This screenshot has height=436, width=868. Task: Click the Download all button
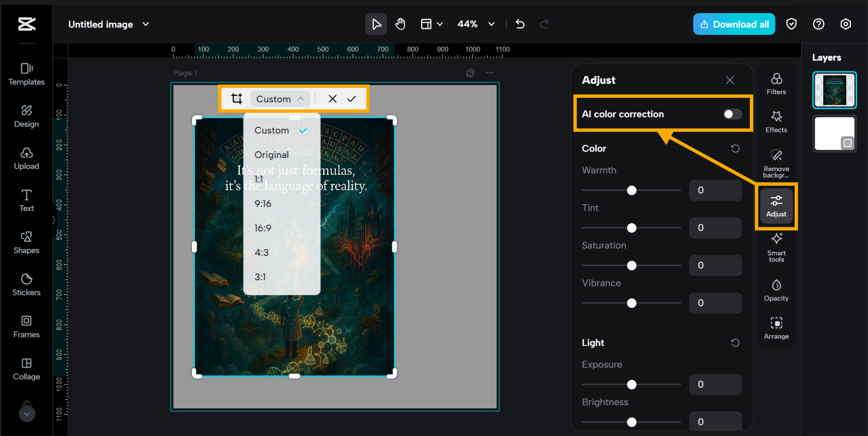tap(734, 24)
